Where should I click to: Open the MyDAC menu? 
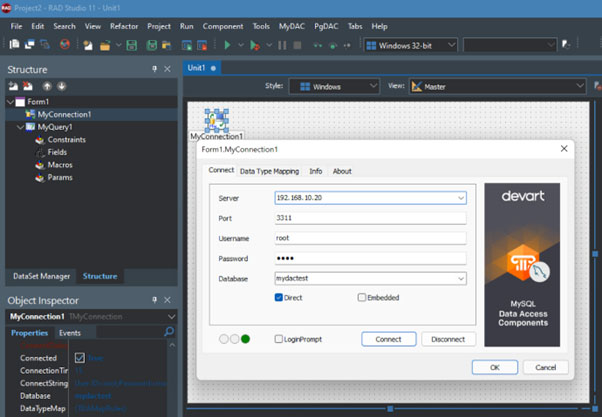(292, 26)
